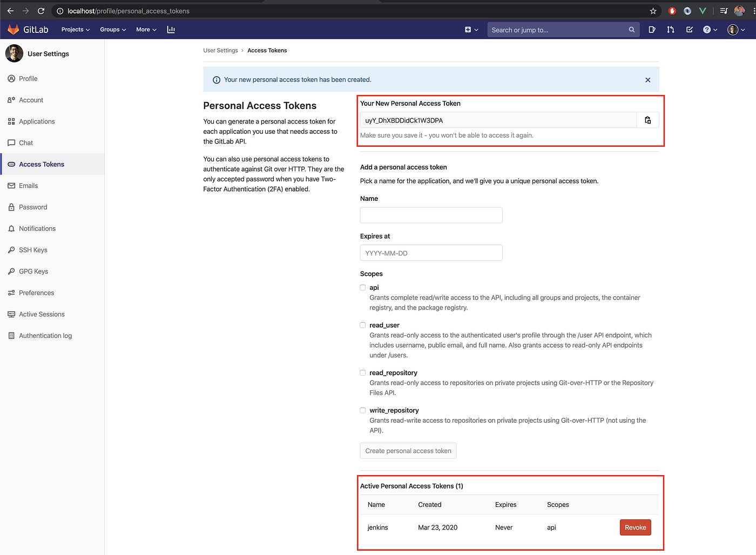Check the read_user scope
756x555 pixels.
362,324
